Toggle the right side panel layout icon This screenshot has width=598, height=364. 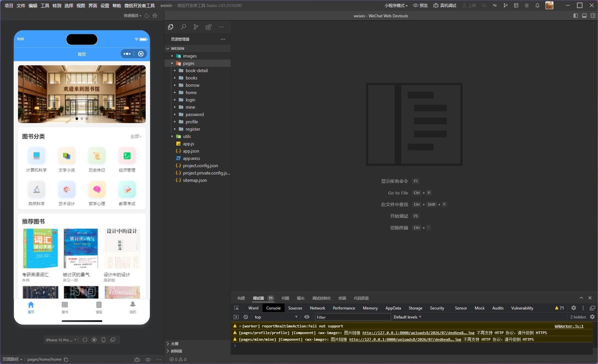[593, 16]
